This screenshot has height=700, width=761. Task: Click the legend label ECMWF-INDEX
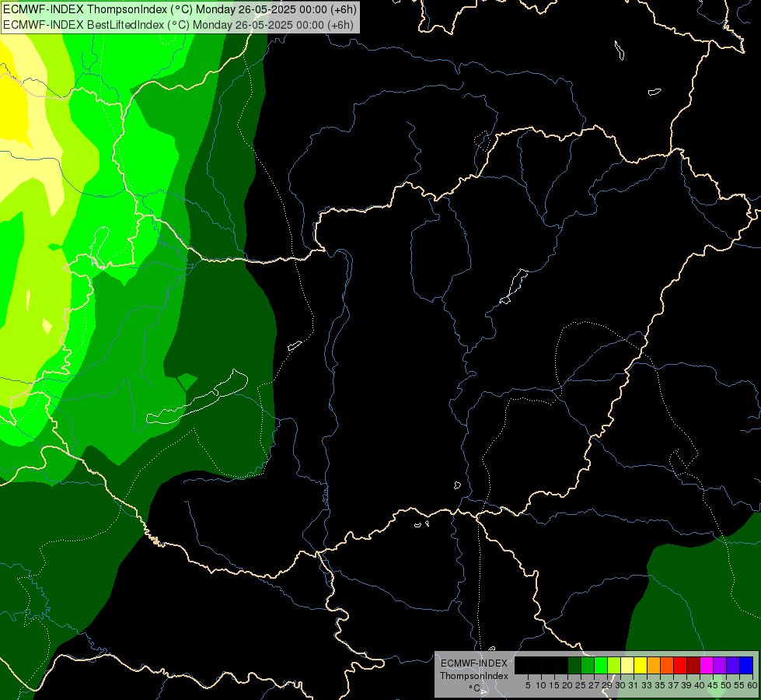pos(474,663)
